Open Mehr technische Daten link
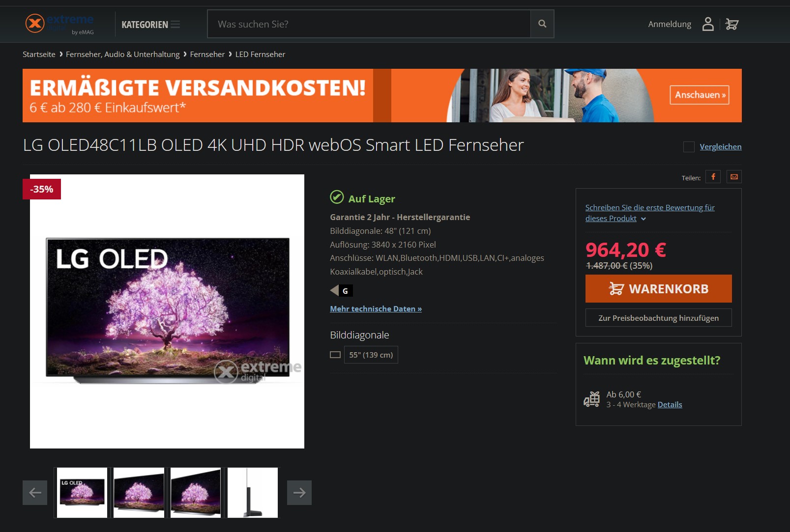This screenshot has height=532, width=790. [x=376, y=309]
